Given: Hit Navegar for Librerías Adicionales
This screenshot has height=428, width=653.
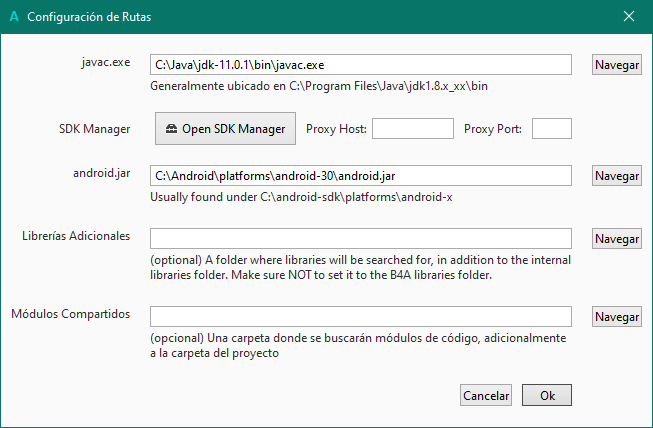Looking at the screenshot, I should tap(616, 239).
